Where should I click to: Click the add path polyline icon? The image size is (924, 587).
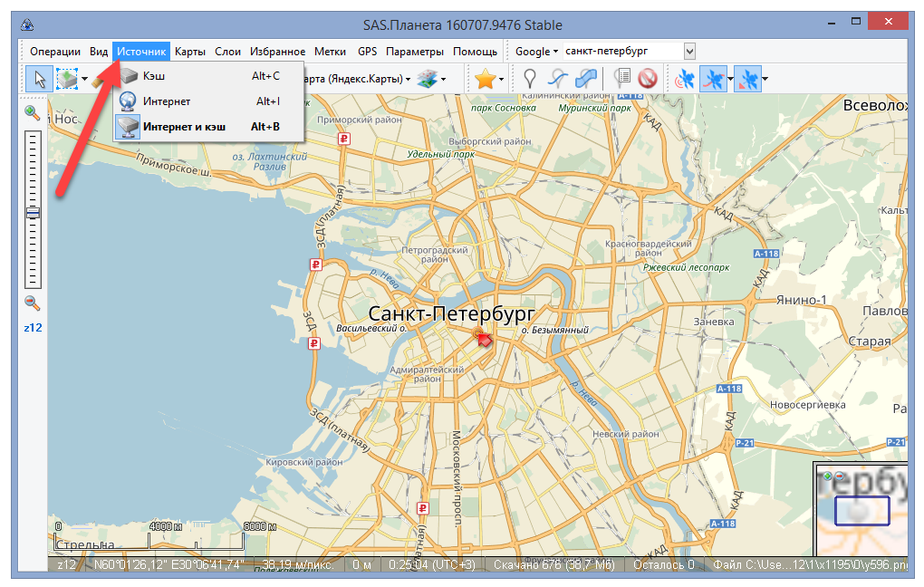pos(559,80)
